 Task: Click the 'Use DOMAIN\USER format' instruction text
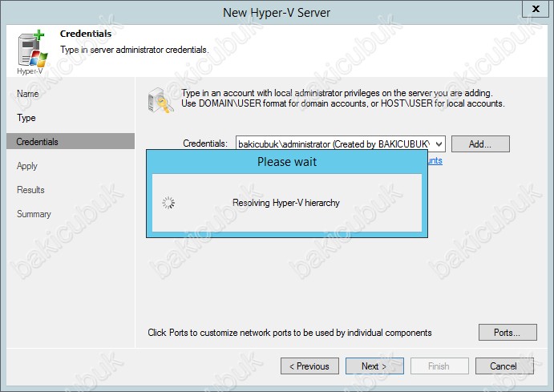343,103
